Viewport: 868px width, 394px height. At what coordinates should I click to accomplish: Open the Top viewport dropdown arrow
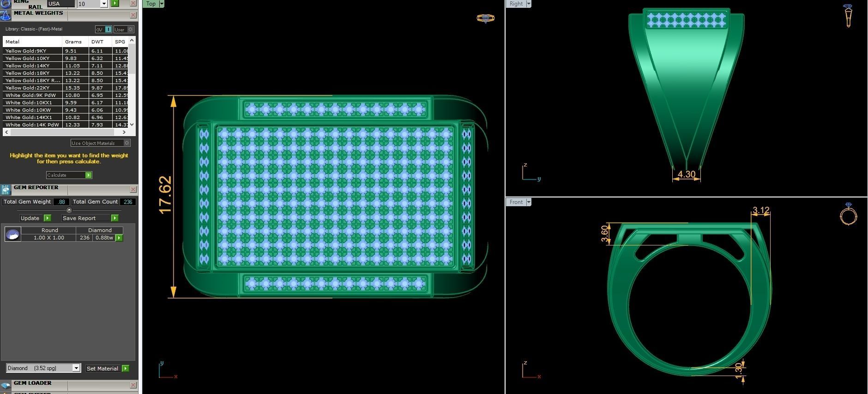coord(162,4)
